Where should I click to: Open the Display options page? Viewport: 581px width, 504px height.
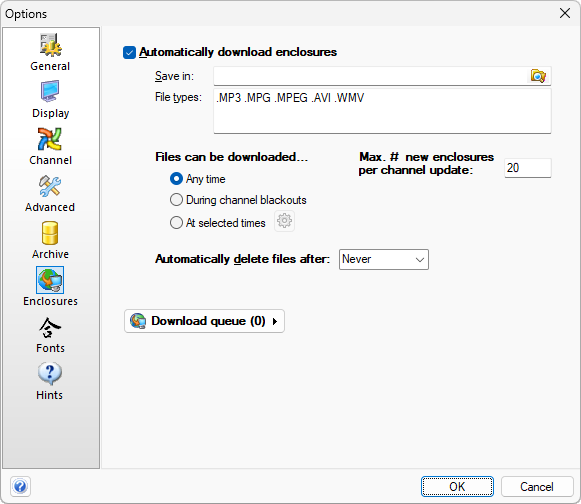tap(50, 99)
